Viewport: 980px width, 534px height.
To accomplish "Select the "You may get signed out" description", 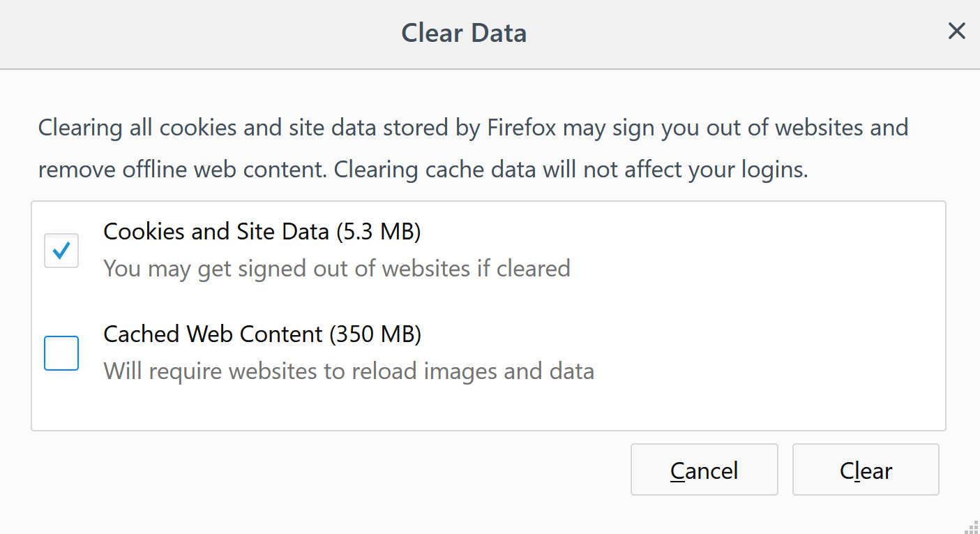I will point(337,268).
